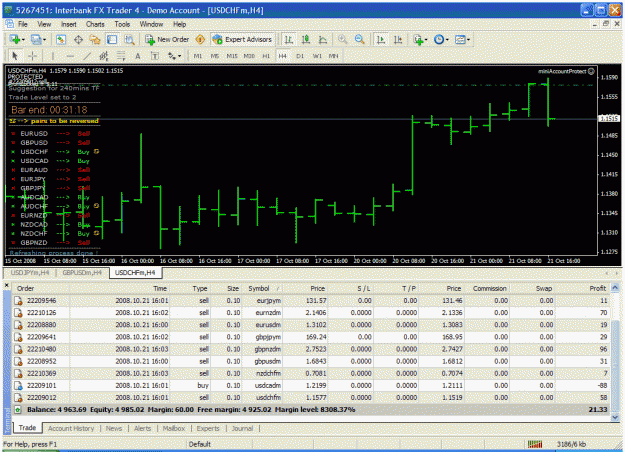The width and height of the screenshot is (625, 452).
Task: Select order row 22209012 usdchfm
Action: (x=311, y=398)
